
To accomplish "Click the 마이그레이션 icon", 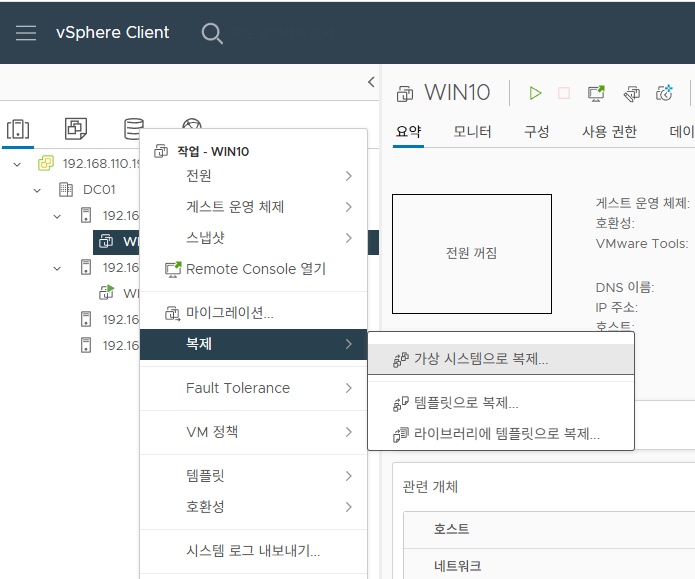I will pyautogui.click(x=172, y=313).
